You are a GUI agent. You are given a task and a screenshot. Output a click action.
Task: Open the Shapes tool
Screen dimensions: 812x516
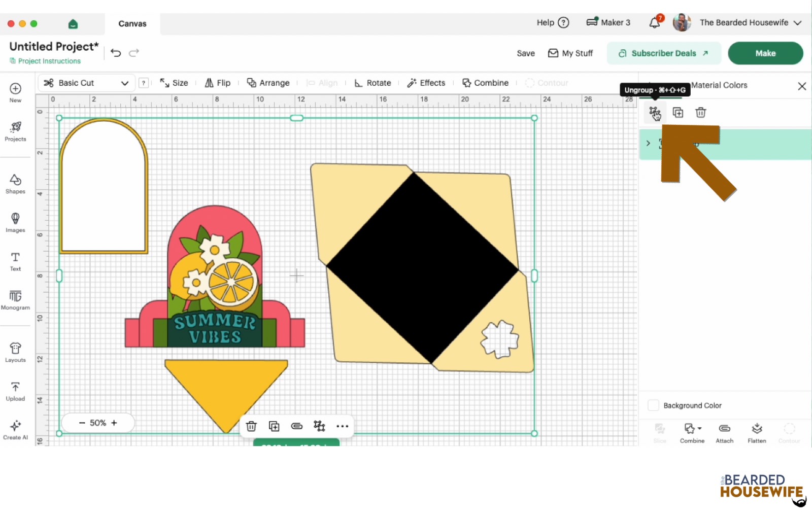coord(15,184)
